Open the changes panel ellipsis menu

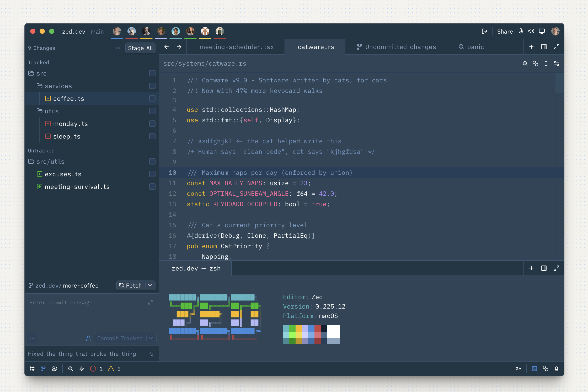[x=118, y=48]
